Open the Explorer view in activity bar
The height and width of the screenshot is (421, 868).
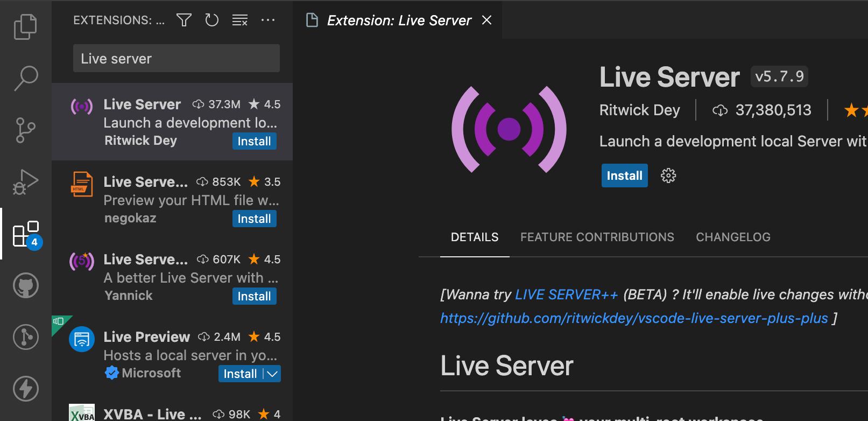click(x=25, y=27)
